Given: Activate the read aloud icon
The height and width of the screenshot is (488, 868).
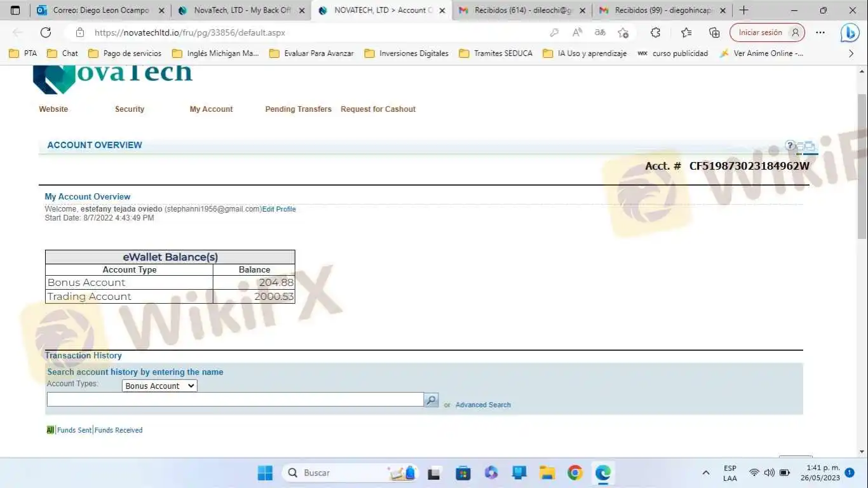Looking at the screenshot, I should click(577, 32).
